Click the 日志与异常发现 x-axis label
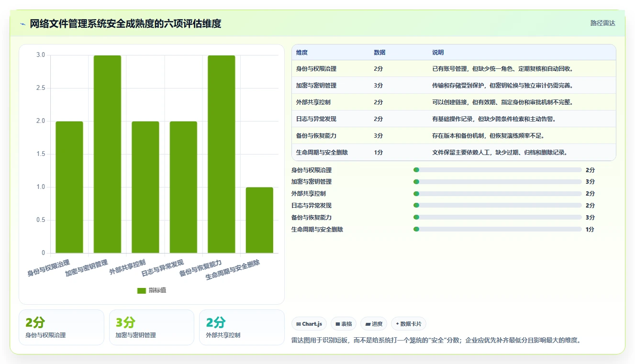This screenshot has width=635, height=364. click(x=163, y=268)
